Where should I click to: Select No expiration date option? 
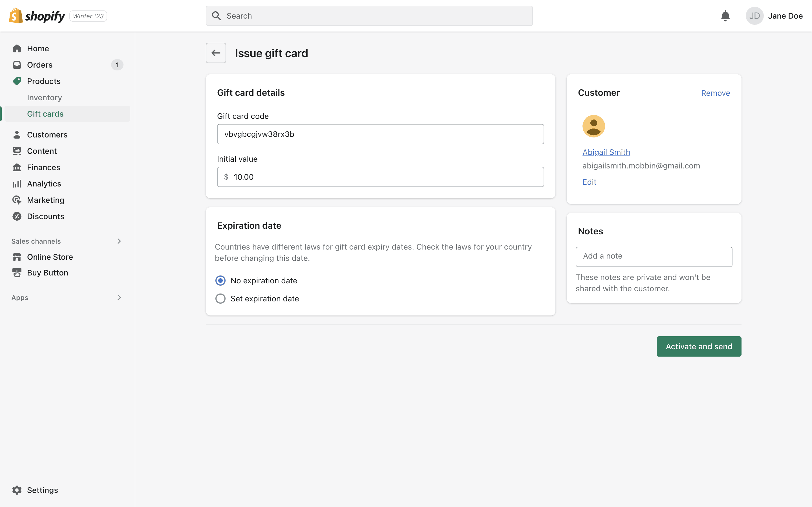point(220,281)
